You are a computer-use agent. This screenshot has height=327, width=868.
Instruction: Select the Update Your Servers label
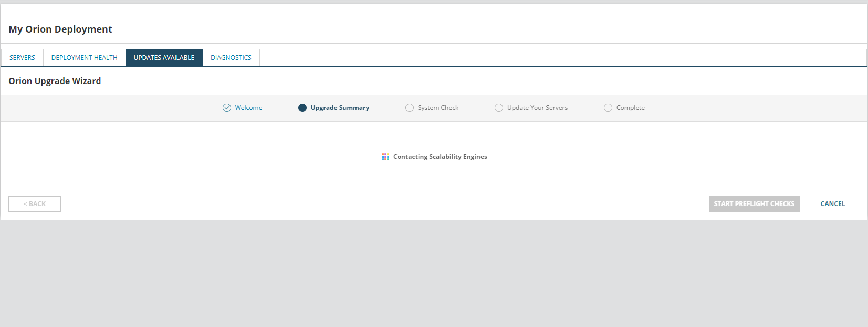(x=537, y=108)
